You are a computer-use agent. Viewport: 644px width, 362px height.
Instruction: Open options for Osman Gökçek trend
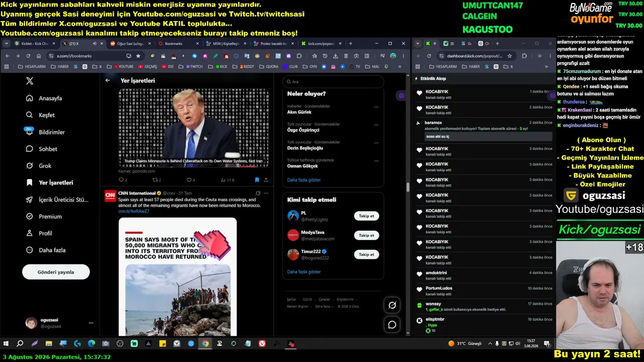pyautogui.click(x=375, y=161)
